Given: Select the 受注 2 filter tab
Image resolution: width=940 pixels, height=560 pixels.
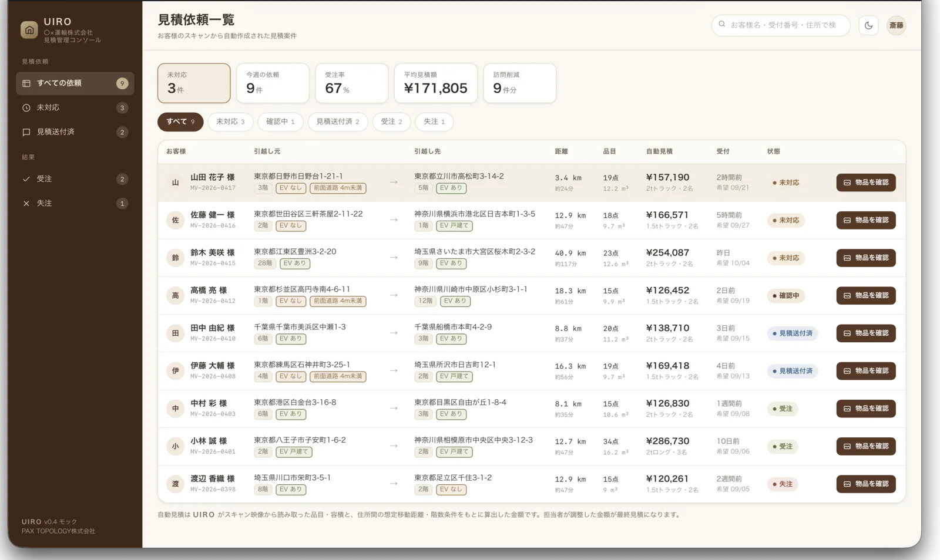Looking at the screenshot, I should 391,122.
